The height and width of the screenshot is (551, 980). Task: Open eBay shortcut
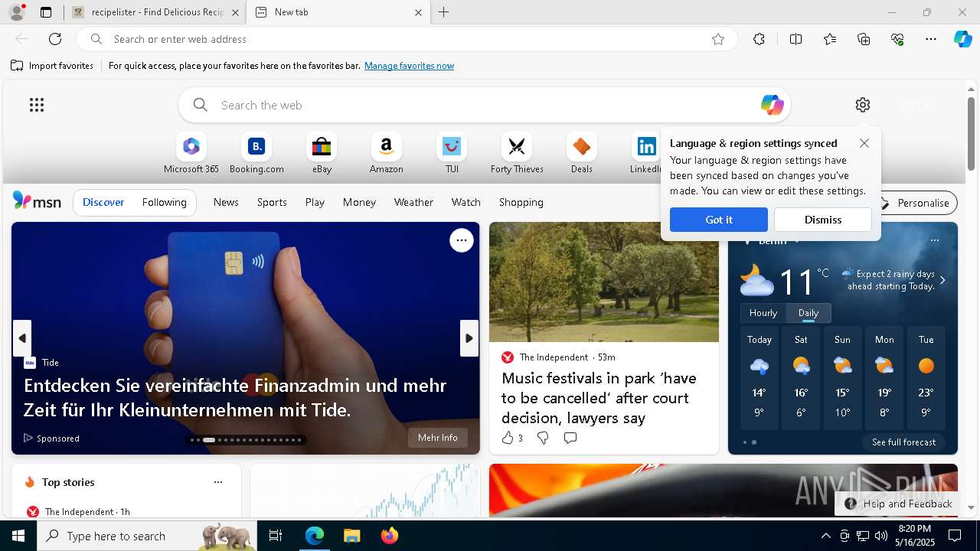point(322,153)
